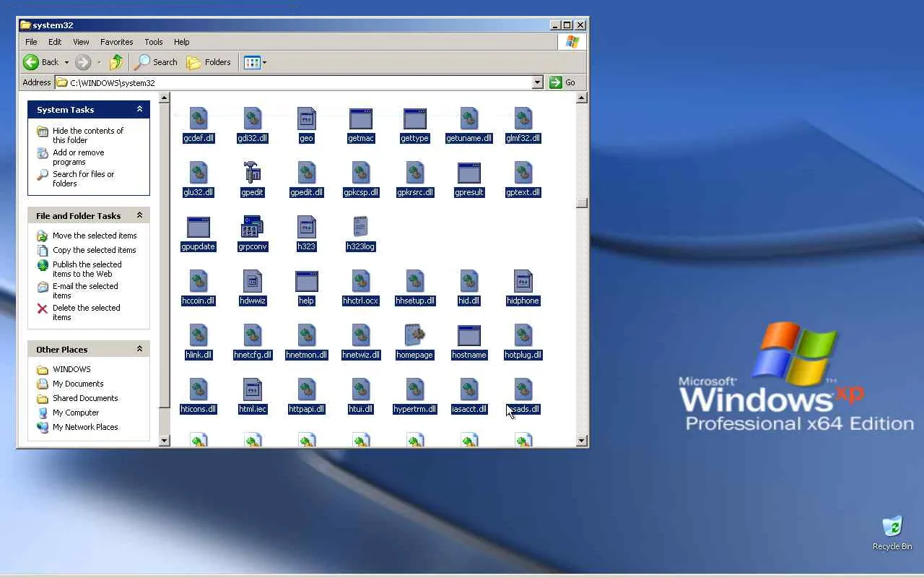Open the Help menu
924x578 pixels.
[182, 42]
